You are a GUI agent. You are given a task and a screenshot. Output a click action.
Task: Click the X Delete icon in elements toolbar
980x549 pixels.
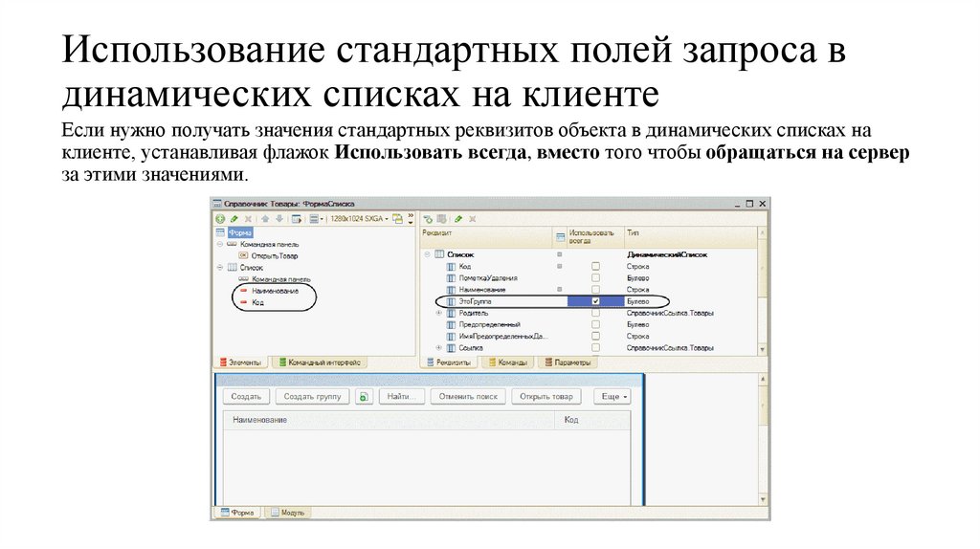pyautogui.click(x=248, y=219)
